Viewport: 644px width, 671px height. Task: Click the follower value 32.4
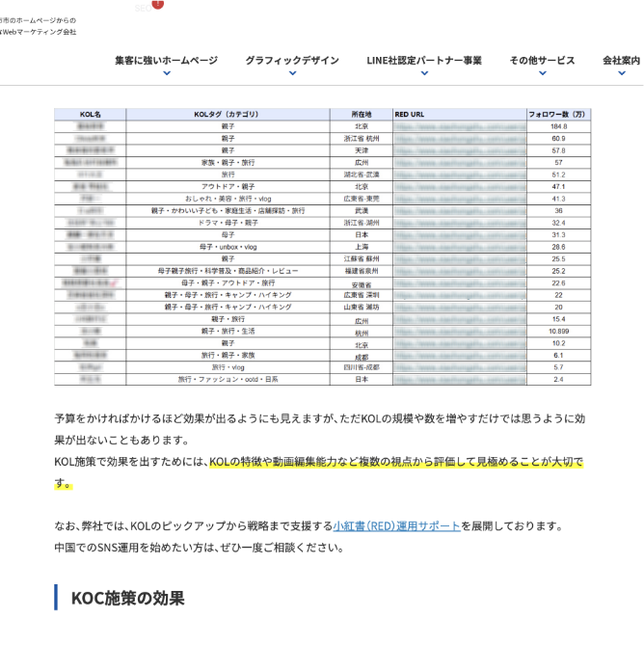[x=558, y=223]
